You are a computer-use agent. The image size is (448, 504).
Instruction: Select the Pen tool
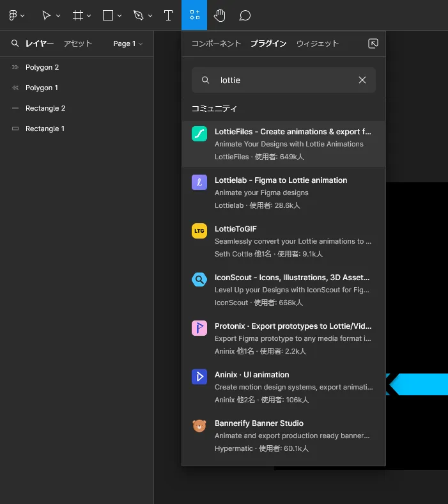point(139,15)
